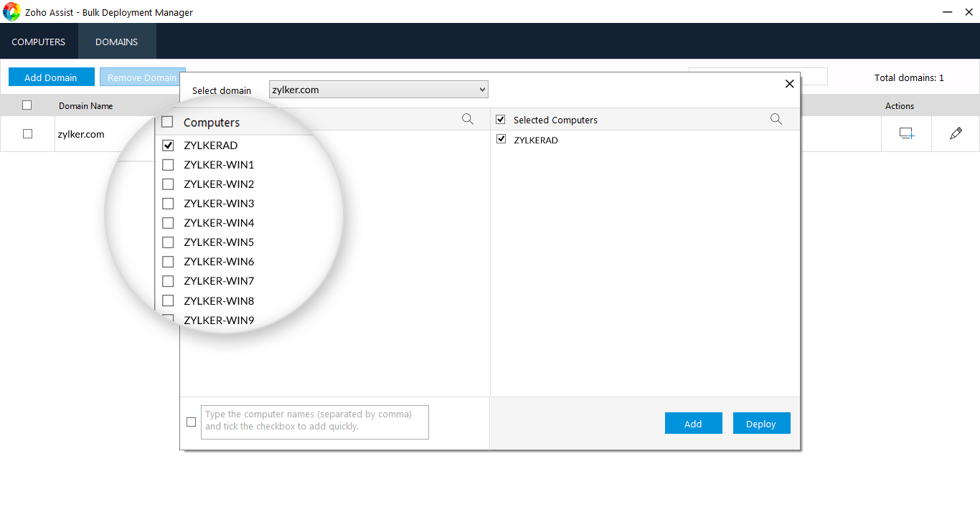Select the zylker.com domain row checkbox
Viewport: 980px width, 522px height.
[x=27, y=134]
